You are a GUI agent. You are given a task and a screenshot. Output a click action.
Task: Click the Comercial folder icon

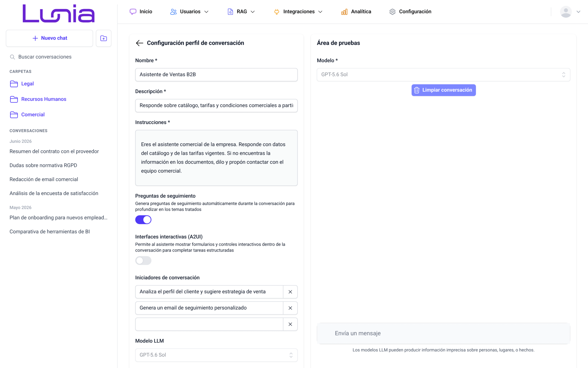[x=14, y=115]
